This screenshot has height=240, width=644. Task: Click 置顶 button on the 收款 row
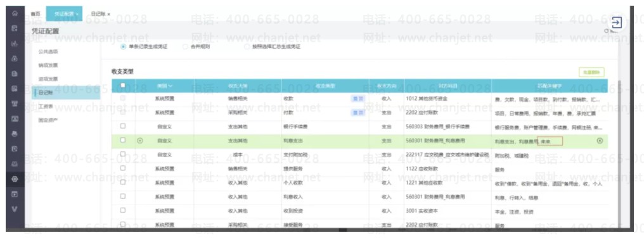coord(357,99)
